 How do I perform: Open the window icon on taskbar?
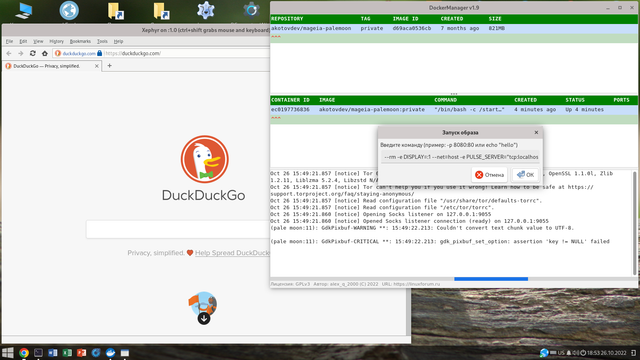[125, 353]
